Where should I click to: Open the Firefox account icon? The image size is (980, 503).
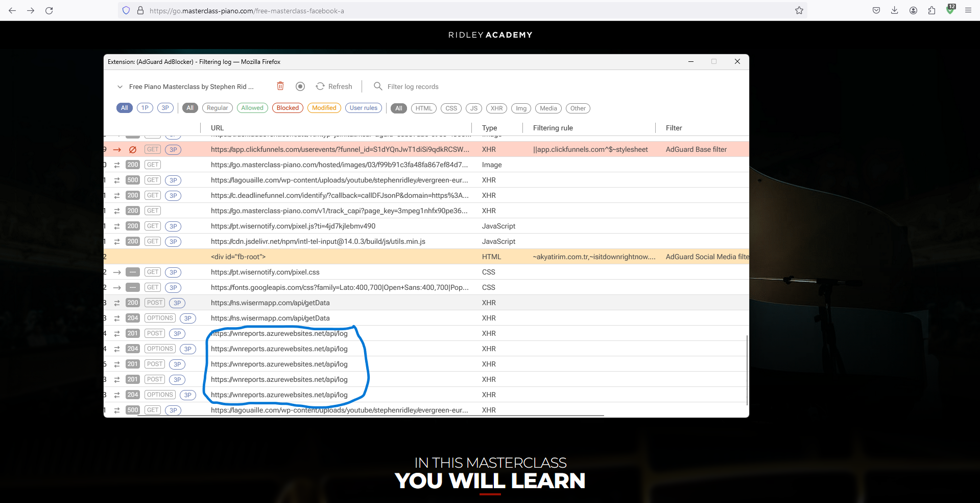click(x=913, y=10)
